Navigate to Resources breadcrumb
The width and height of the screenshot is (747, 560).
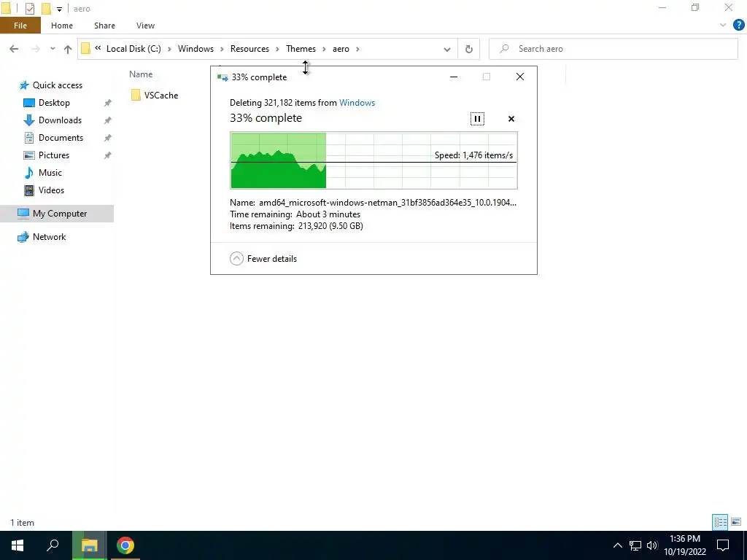click(249, 49)
